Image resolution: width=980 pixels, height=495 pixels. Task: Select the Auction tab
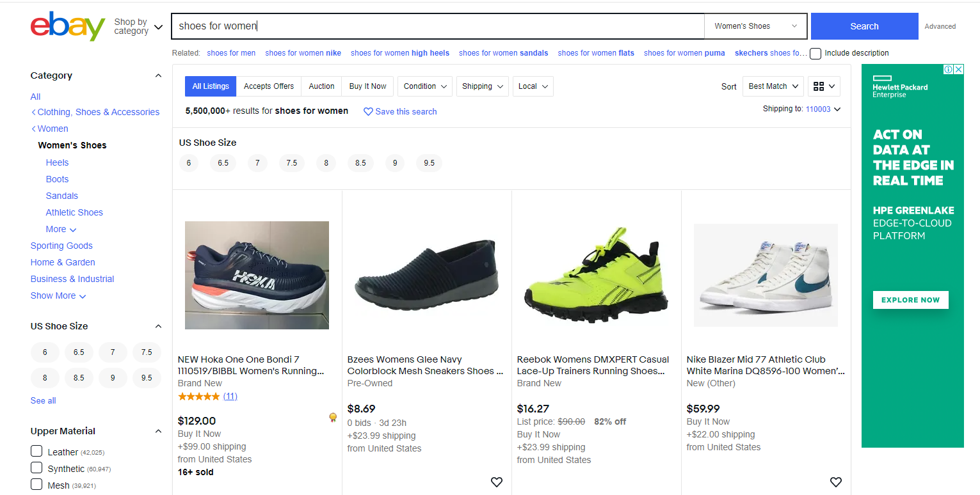[x=321, y=86]
